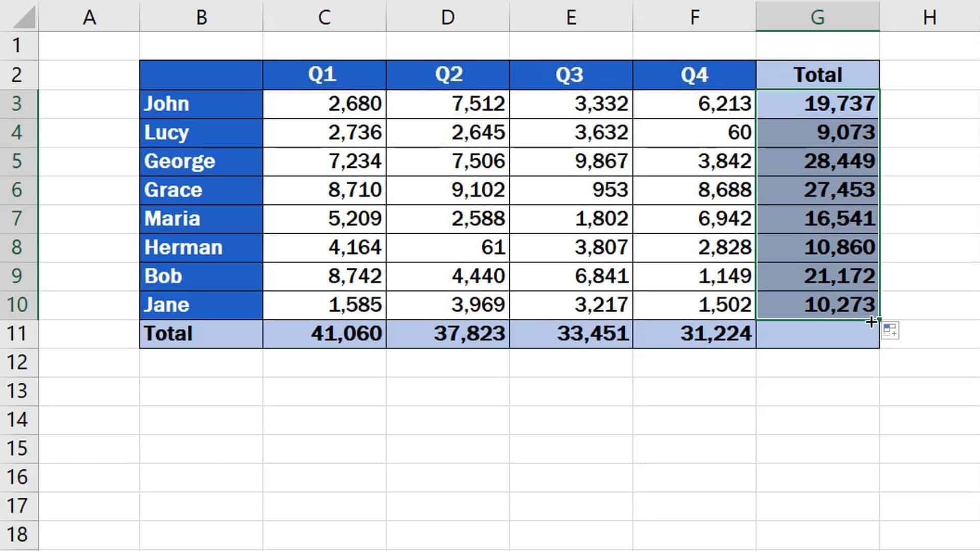Image resolution: width=980 pixels, height=551 pixels.
Task: Click the grand total 41,060 under Q1
Action: pyautogui.click(x=324, y=333)
